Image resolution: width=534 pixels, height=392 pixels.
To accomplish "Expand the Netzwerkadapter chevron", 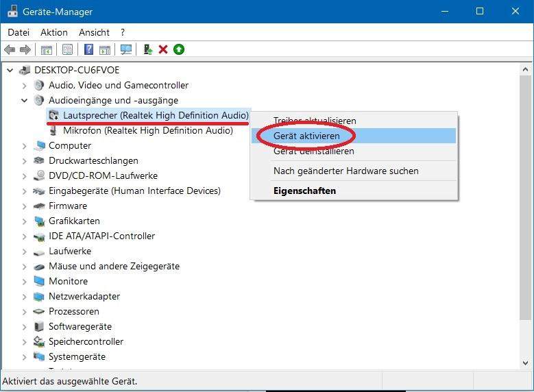I will pos(24,297).
